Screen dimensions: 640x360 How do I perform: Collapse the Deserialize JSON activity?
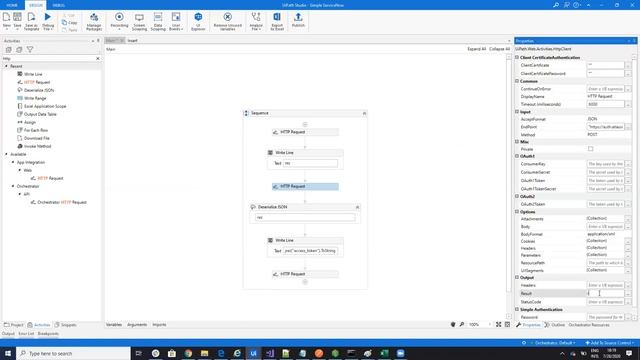(357, 207)
